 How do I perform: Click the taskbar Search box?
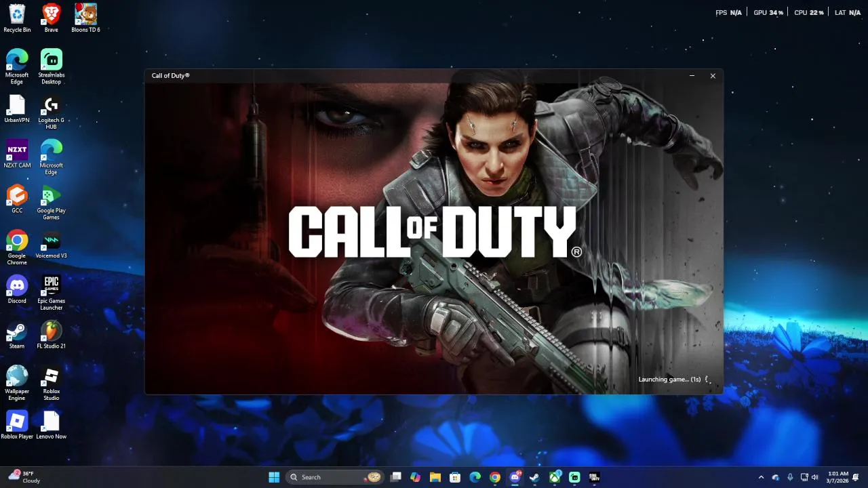click(335, 477)
